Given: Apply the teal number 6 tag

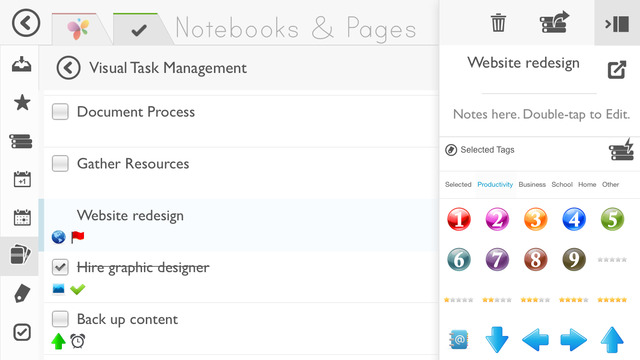Looking at the screenshot, I should [459, 259].
